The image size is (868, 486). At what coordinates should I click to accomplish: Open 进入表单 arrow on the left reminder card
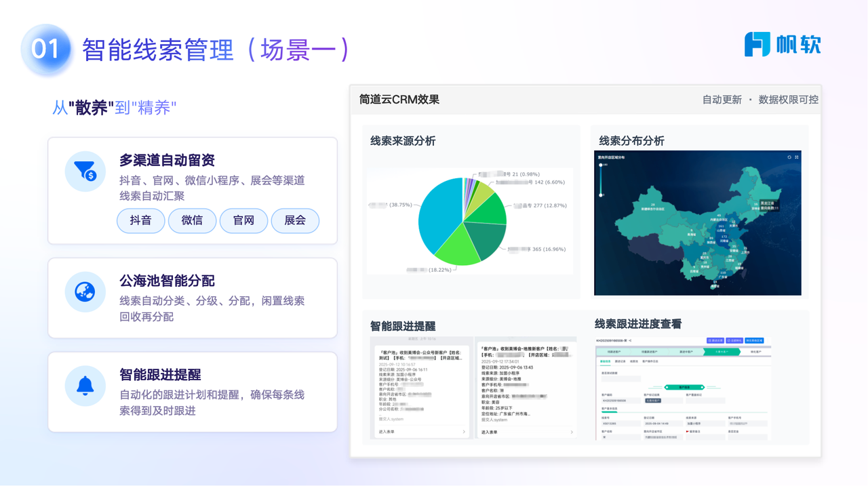[x=464, y=432]
